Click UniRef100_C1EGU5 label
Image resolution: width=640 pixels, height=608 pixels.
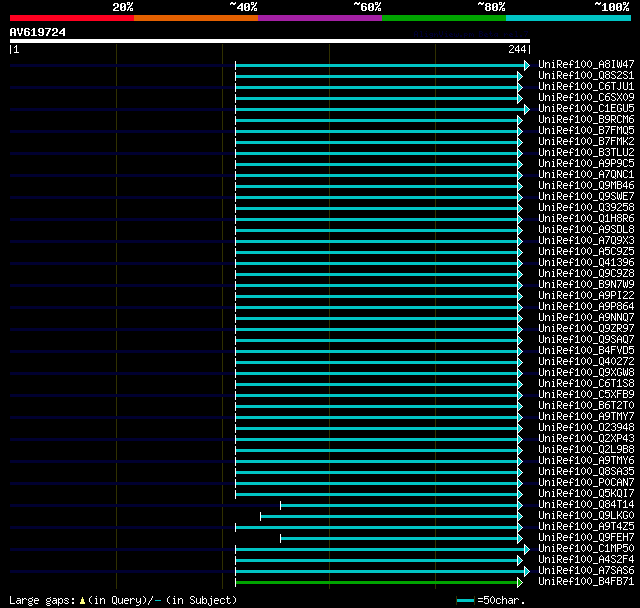586,109
